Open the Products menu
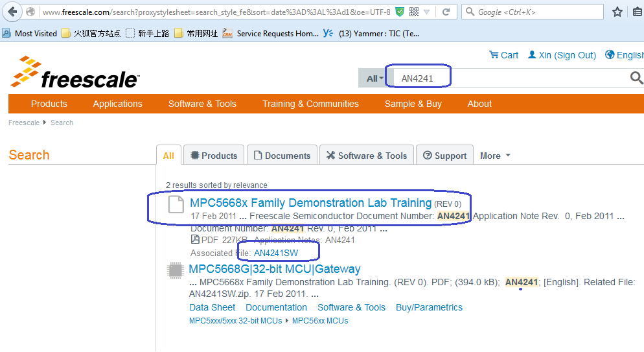This screenshot has height=352, width=644. (x=49, y=104)
